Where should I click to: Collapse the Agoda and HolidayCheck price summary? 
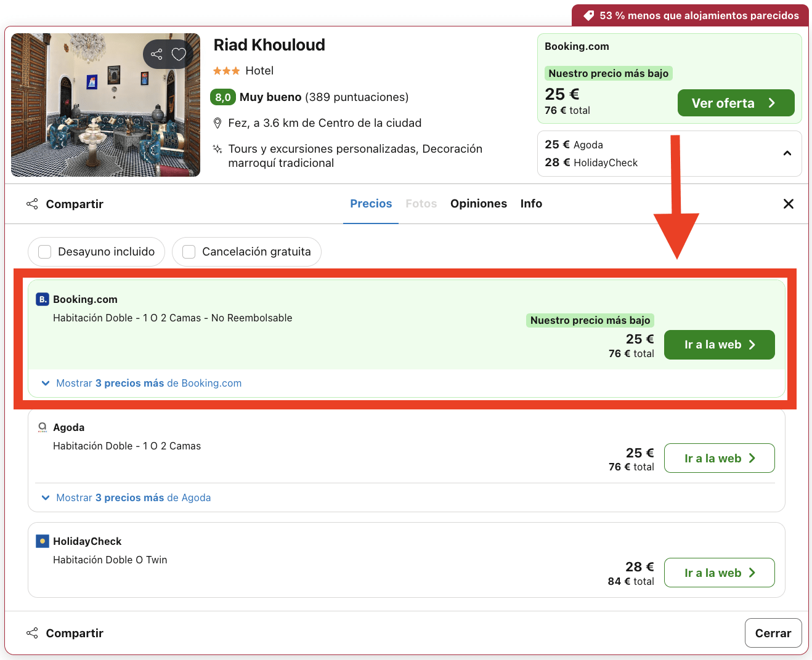pyautogui.click(x=787, y=153)
